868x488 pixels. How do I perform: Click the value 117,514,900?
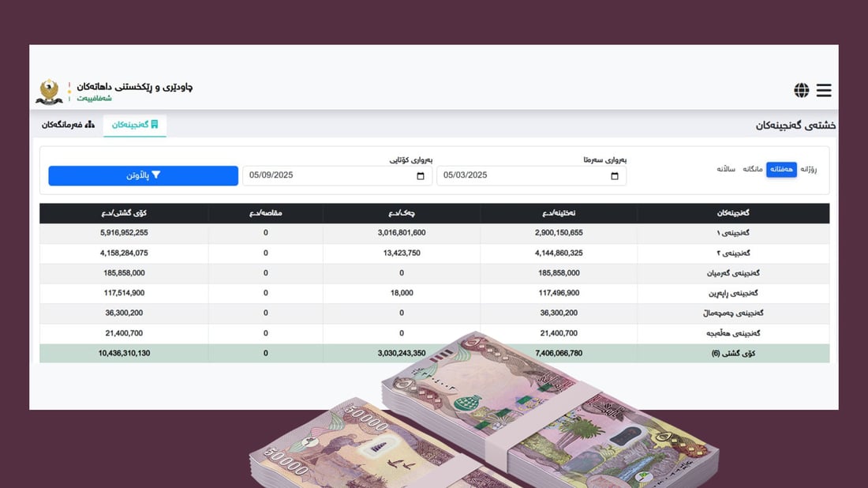(124, 293)
